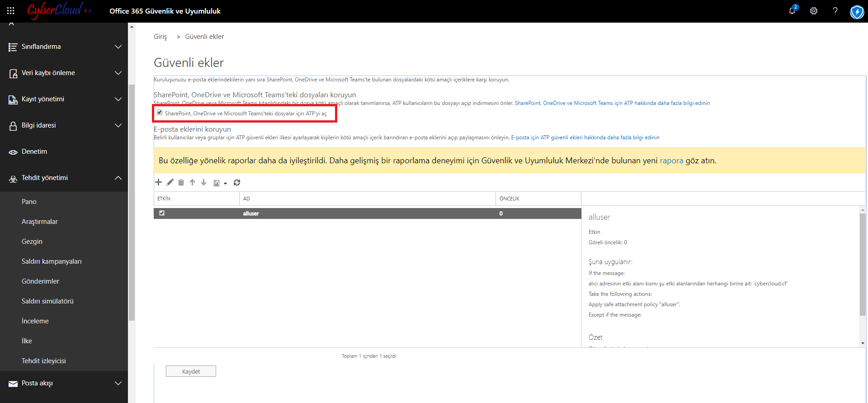The image size is (868, 403).
Task: Edit the selected policy with pencil icon
Action: coord(170,182)
